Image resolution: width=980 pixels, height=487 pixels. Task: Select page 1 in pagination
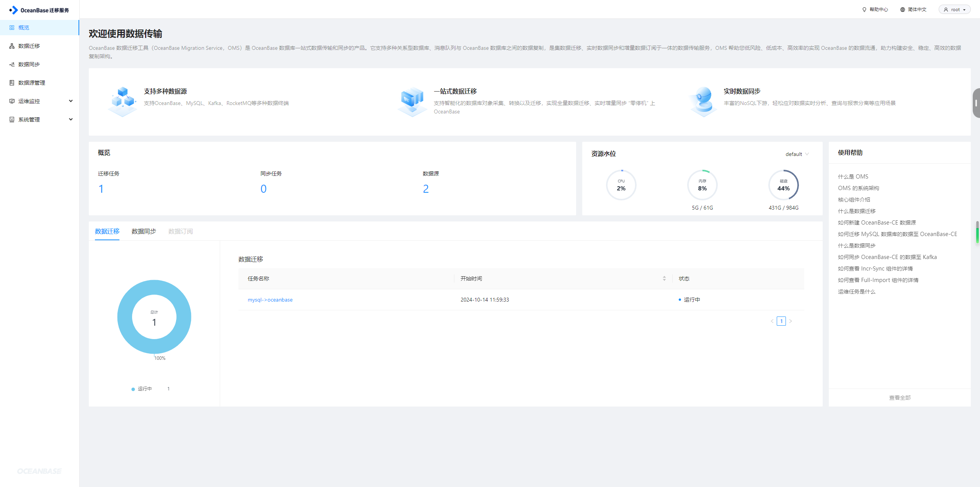click(781, 321)
